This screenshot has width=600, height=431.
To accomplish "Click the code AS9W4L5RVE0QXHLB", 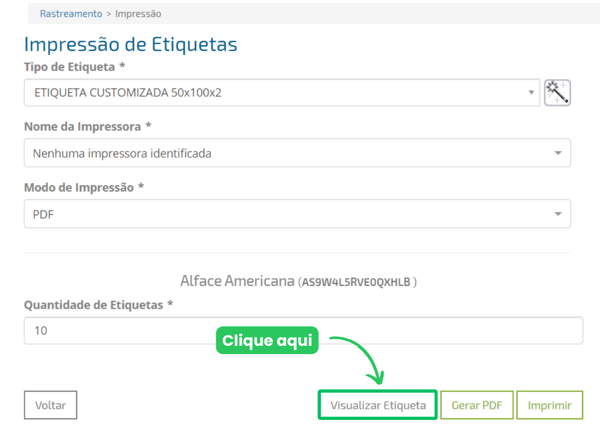I will point(356,282).
